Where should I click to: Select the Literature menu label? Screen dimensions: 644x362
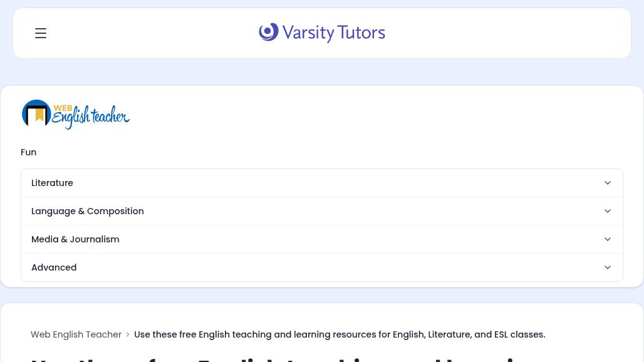(x=52, y=183)
